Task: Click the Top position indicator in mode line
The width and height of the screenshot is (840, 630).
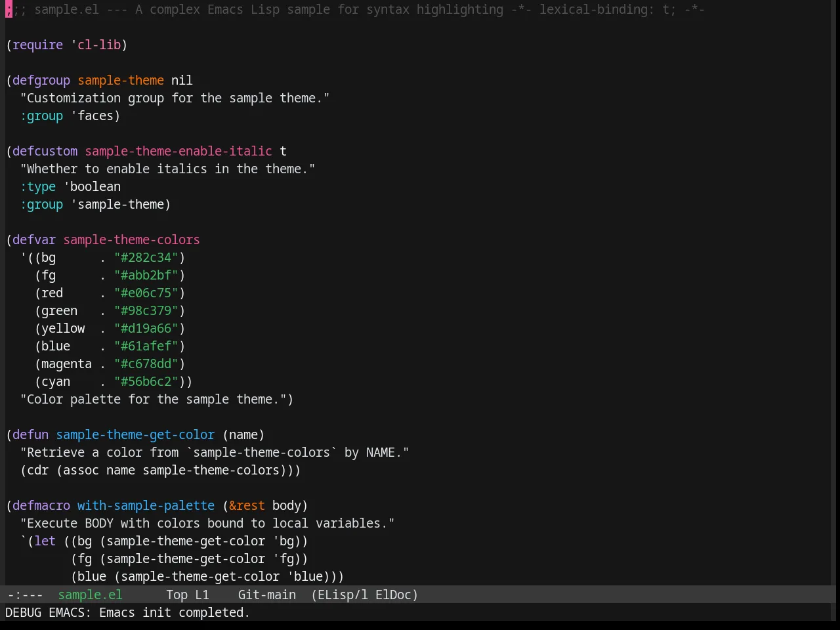Action: coord(177,595)
